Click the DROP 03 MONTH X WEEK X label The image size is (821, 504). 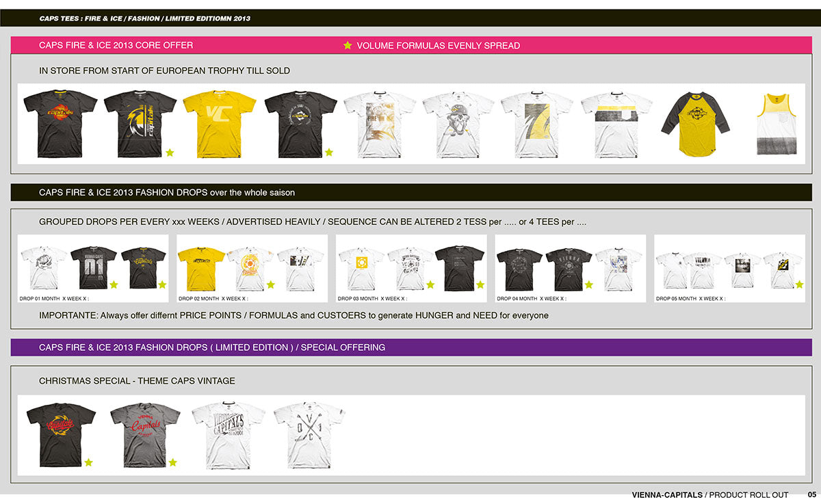pos(372,299)
